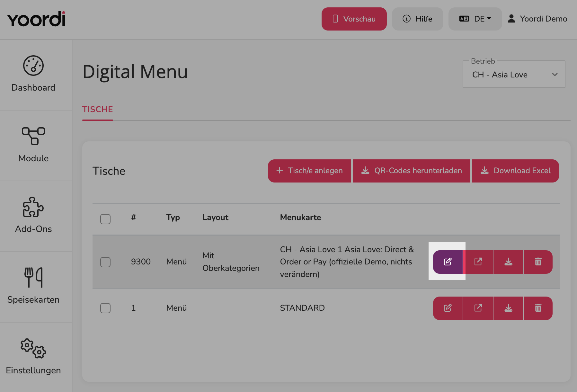Check the select-all tables checkbox
Viewport: 577px width, 392px height.
click(105, 219)
